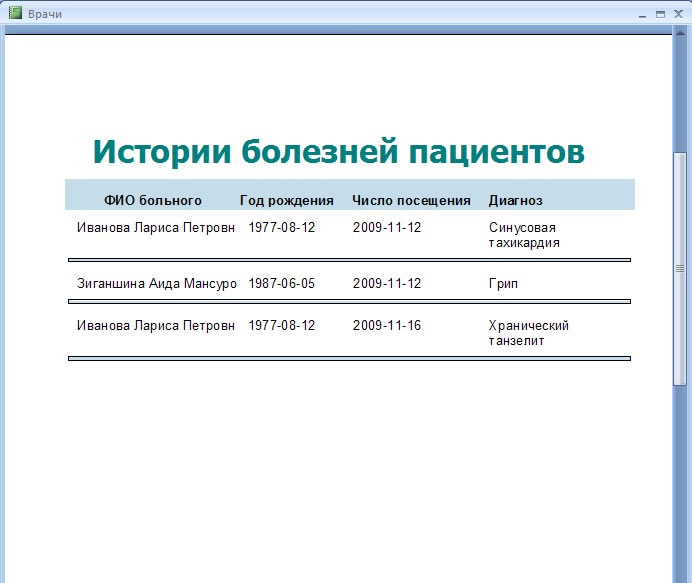Select Иванова Лариса Петровн with visit 2009-11-16

click(x=156, y=325)
